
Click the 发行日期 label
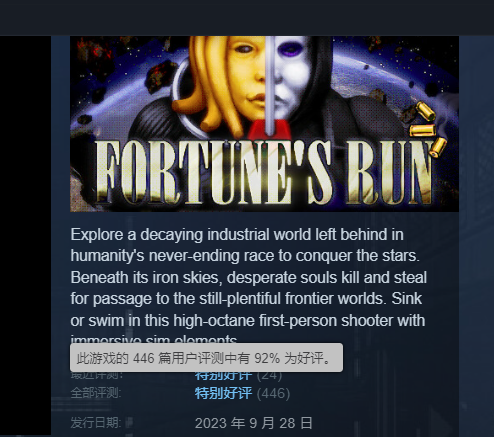(x=96, y=423)
